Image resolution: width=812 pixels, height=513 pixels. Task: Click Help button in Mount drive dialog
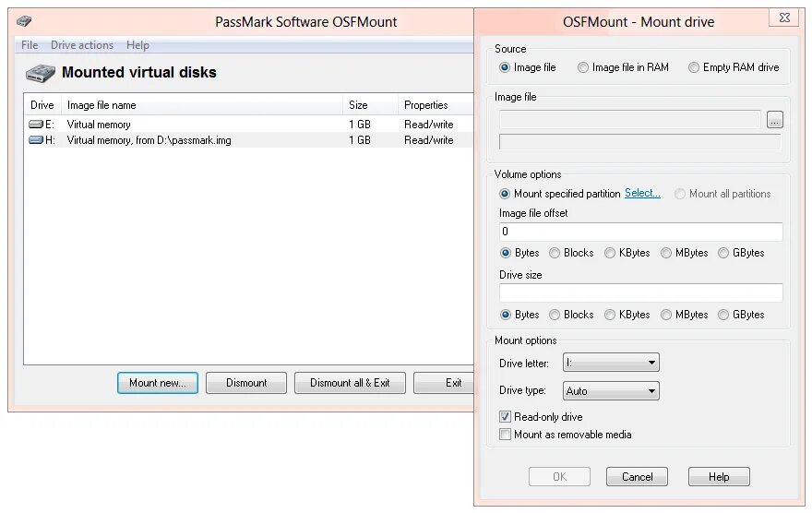(x=719, y=477)
